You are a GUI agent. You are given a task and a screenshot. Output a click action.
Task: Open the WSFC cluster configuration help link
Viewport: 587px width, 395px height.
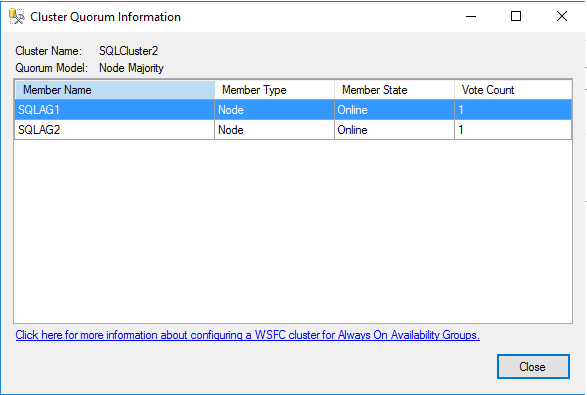click(x=247, y=335)
